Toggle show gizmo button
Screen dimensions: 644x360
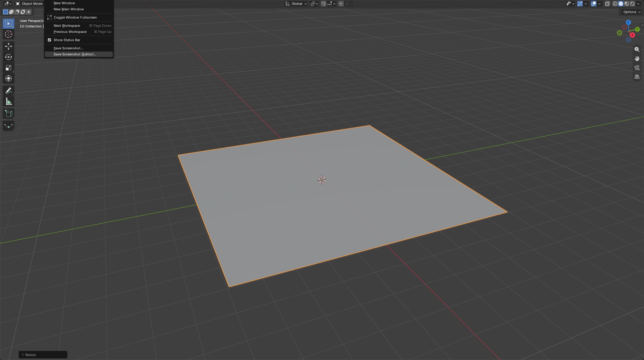tap(580, 4)
